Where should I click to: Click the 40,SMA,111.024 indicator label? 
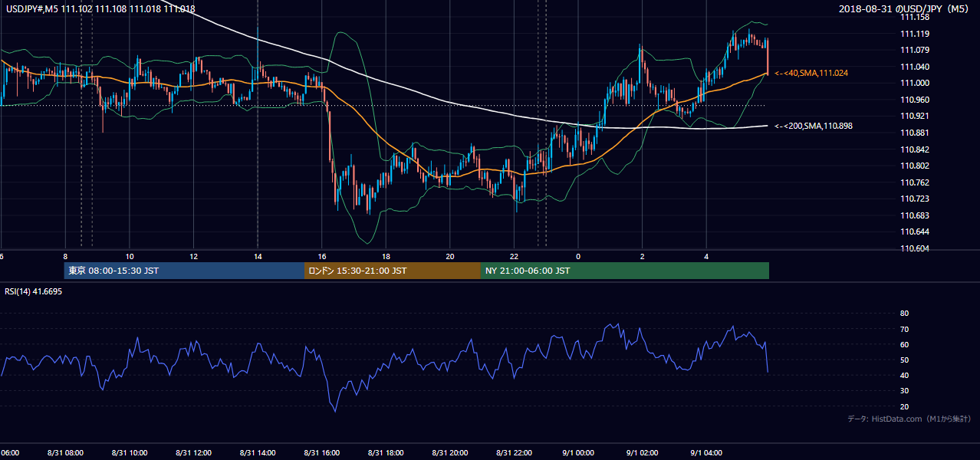(x=811, y=73)
